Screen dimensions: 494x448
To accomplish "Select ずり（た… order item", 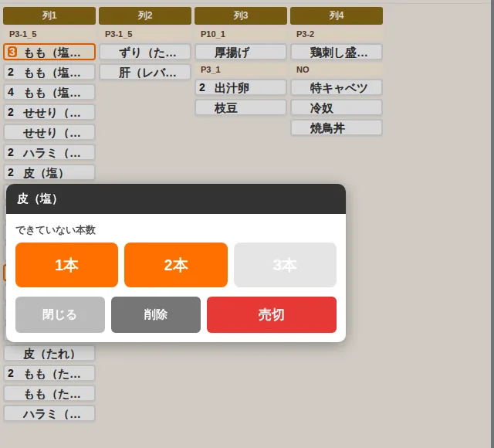I will coord(145,52).
